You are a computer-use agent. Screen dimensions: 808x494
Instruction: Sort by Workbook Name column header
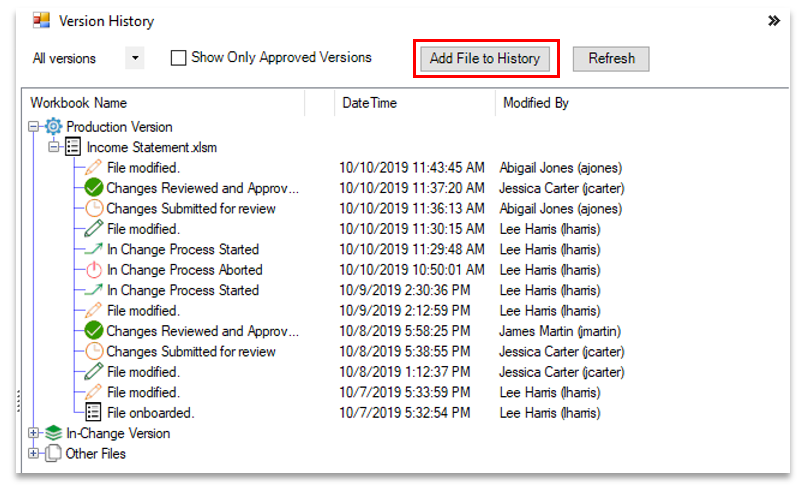[x=78, y=103]
